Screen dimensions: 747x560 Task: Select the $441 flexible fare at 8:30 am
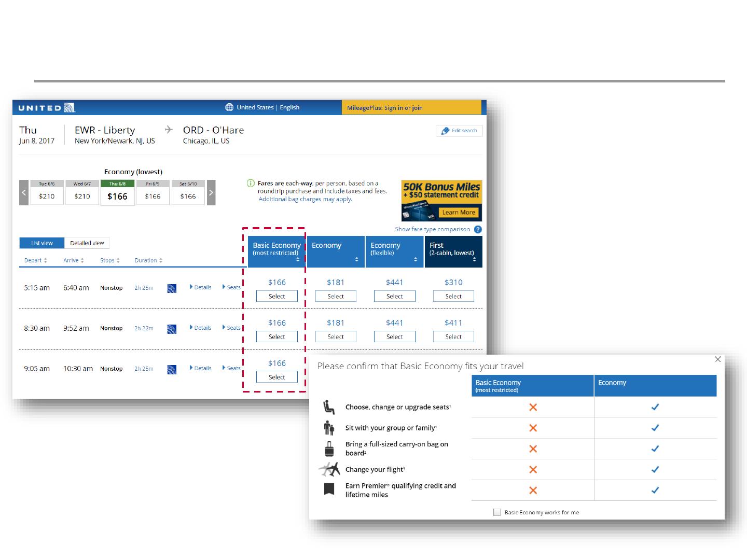tap(394, 337)
